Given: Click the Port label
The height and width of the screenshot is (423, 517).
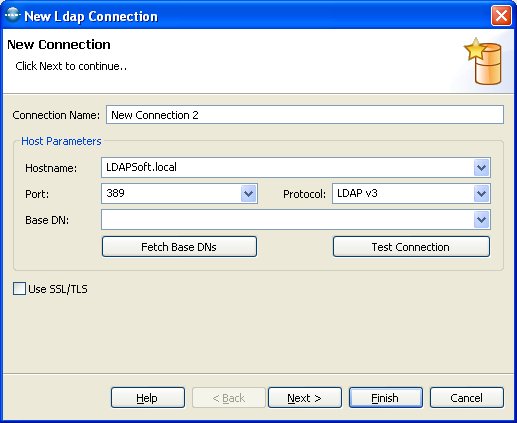Looking at the screenshot, I should 37,194.
